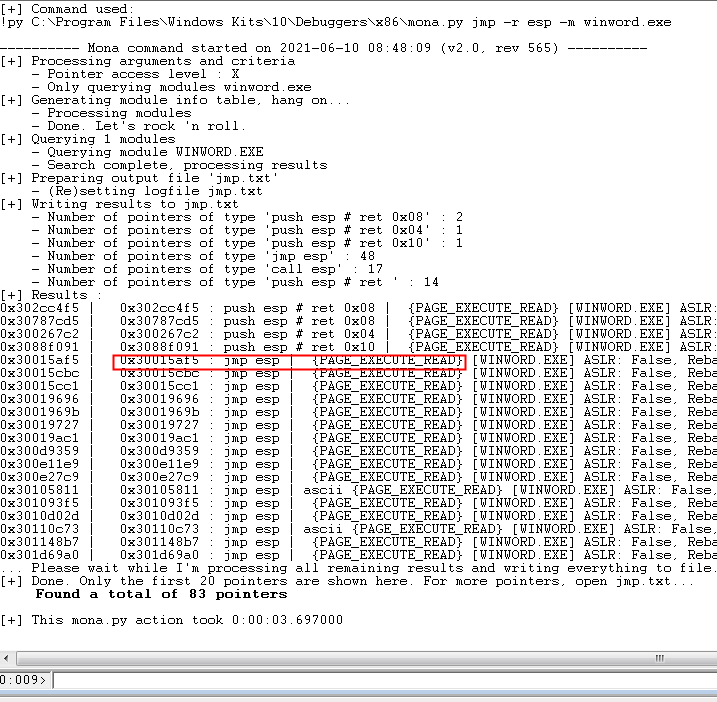Image resolution: width=717 pixels, height=702 pixels.
Task: Click the 'Found a total of 83 pointers' text
Action: point(161,594)
